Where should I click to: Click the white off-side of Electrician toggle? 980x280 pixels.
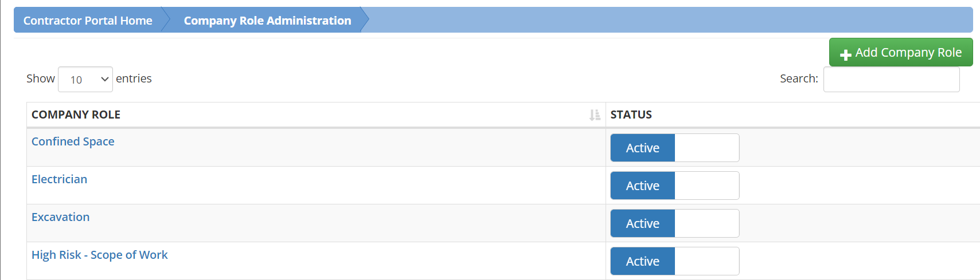tap(706, 186)
